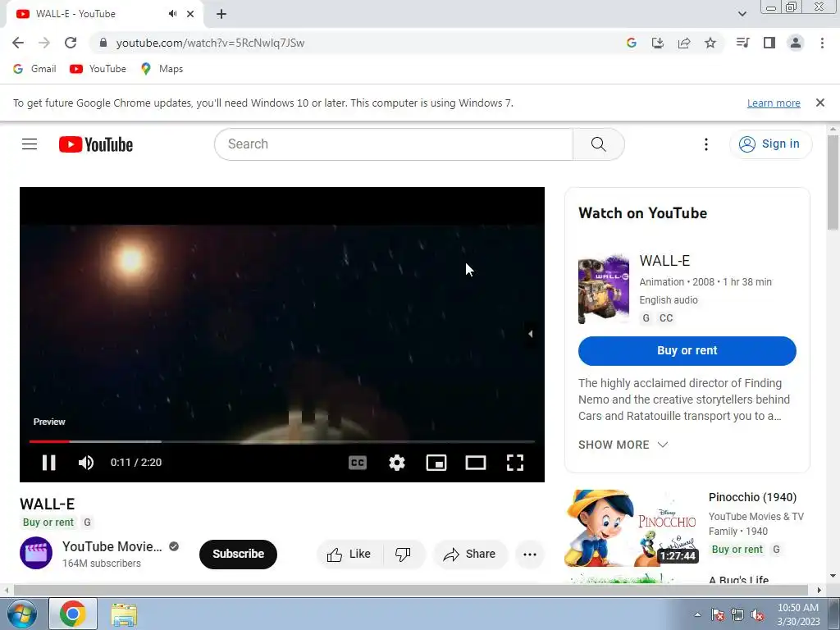The image size is (840, 630).
Task: Open the tab search dropdown chevron
Action: (x=742, y=14)
